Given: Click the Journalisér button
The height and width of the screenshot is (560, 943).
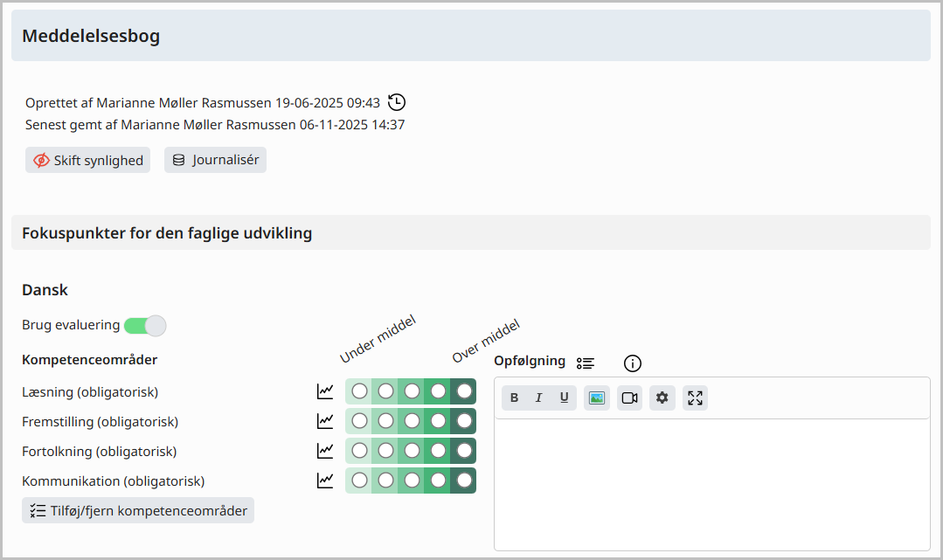Looking at the screenshot, I should [215, 160].
